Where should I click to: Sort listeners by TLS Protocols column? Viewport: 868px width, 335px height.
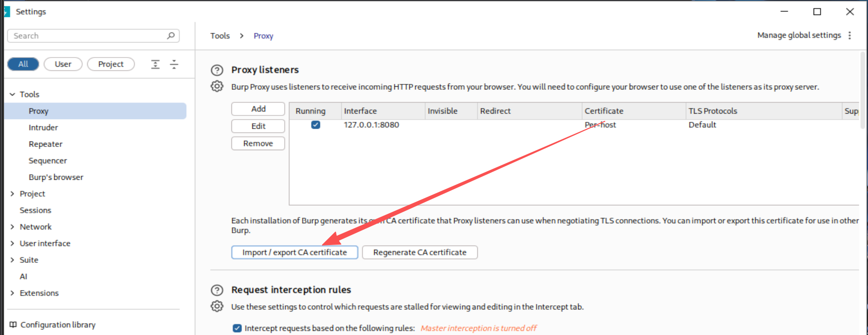[x=764, y=111]
